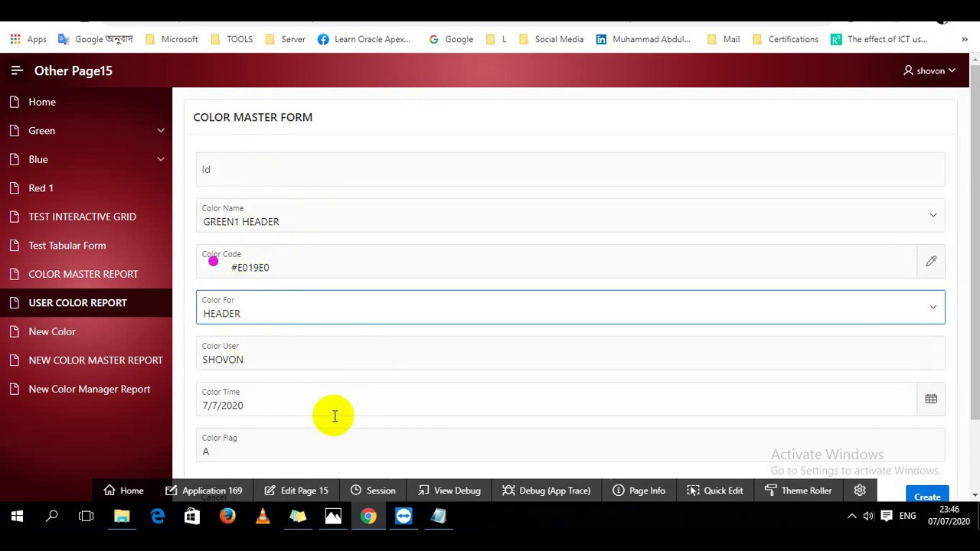Viewport: 980px width, 551px height.
Task: Show hidden system tray icons
Action: point(851,517)
